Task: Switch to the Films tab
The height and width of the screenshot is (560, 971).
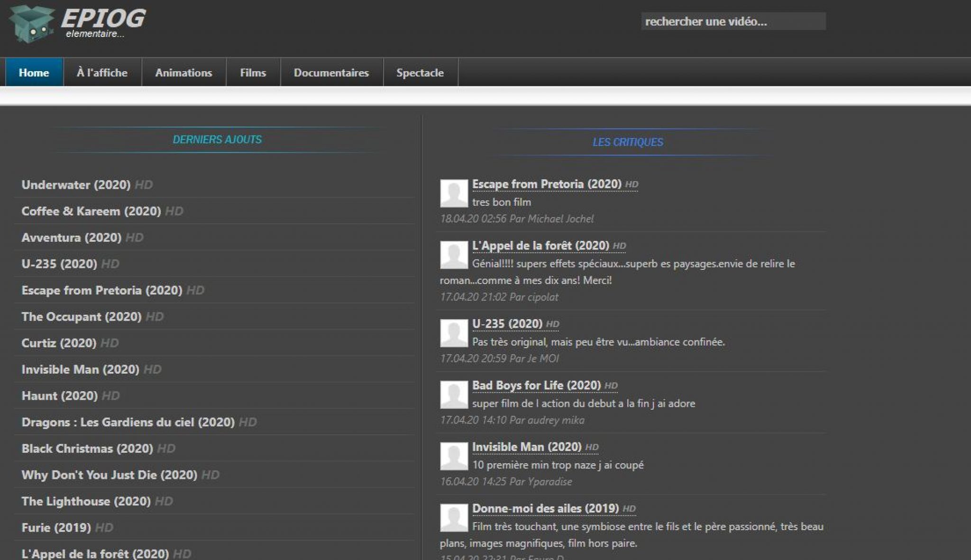Action: (253, 73)
